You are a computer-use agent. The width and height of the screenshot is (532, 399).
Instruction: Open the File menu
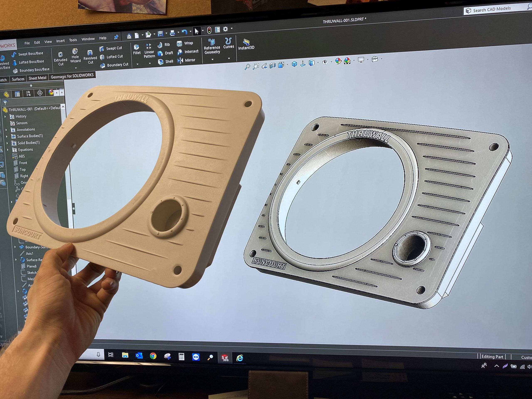point(27,43)
